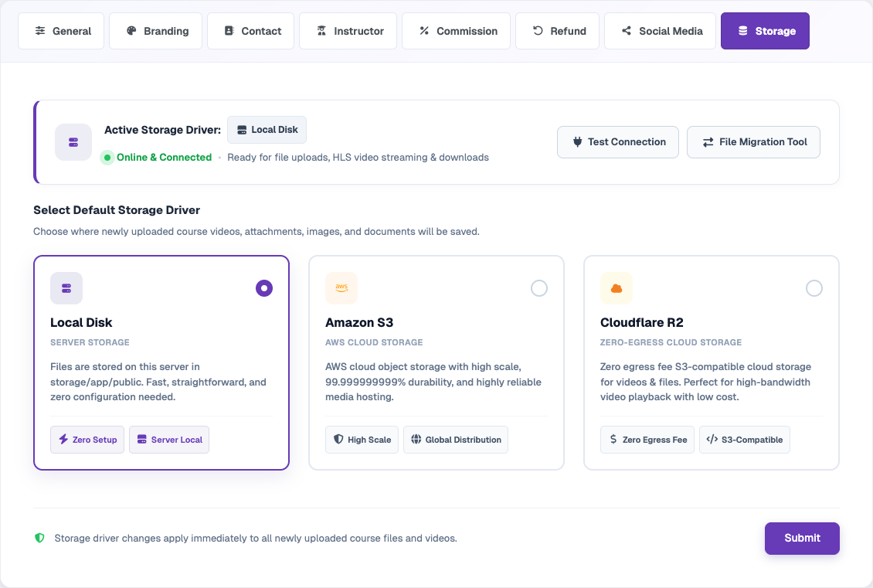The height and width of the screenshot is (588, 873).
Task: Choose the Amazon S3 radio button
Action: coord(539,288)
